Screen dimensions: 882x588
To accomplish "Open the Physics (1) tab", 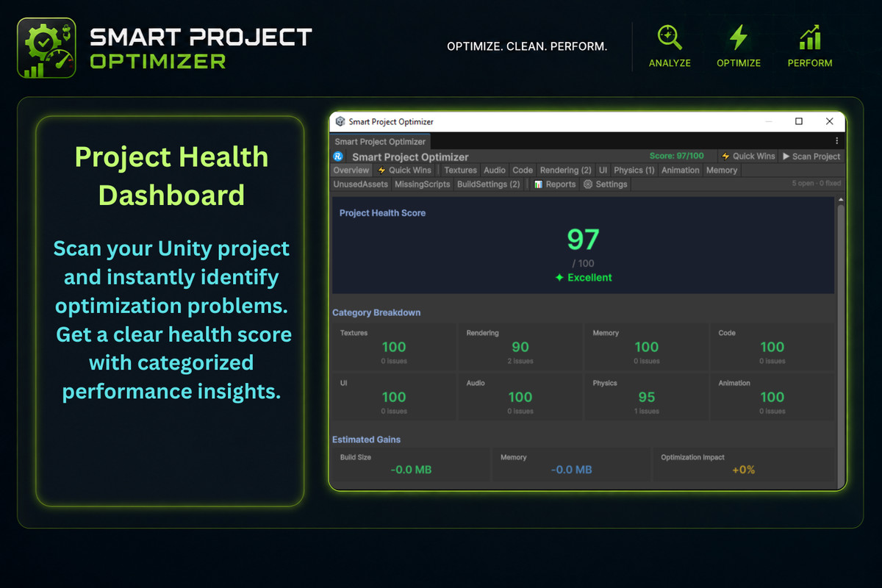I will tap(634, 171).
